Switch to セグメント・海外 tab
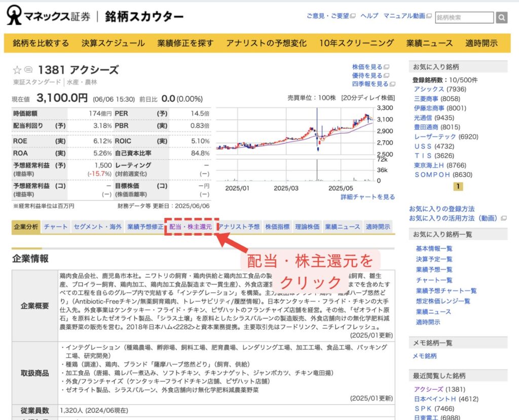This screenshot has height=420, width=519. coord(98,226)
